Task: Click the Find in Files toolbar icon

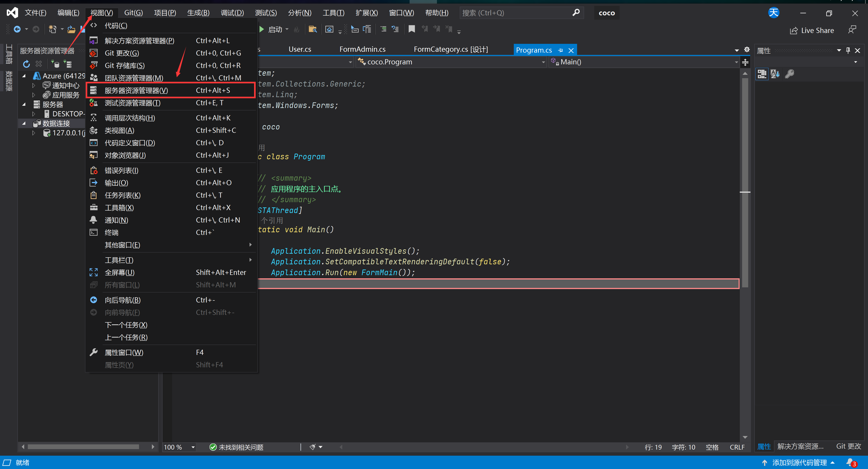Action: (312, 29)
